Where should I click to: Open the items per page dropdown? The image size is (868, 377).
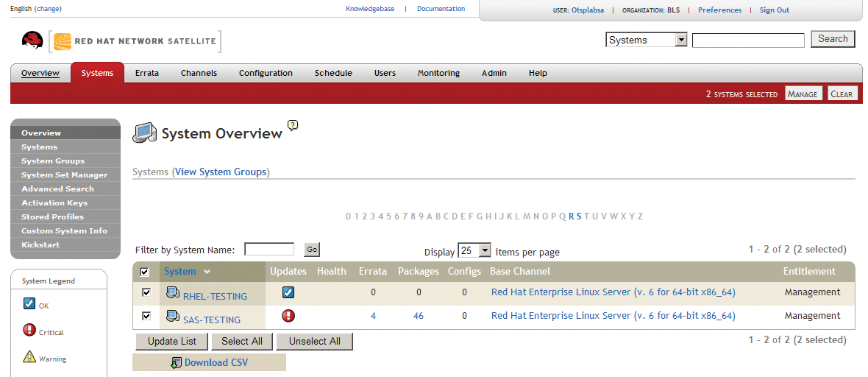474,250
